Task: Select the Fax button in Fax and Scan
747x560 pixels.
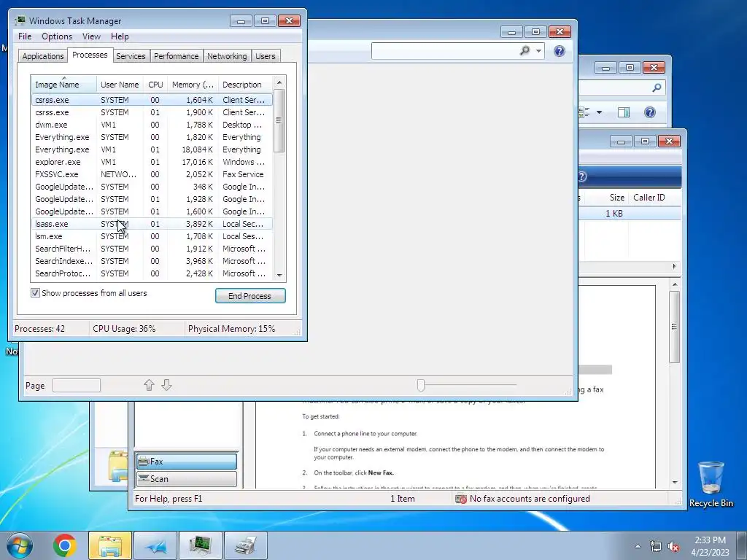Action: 186,462
